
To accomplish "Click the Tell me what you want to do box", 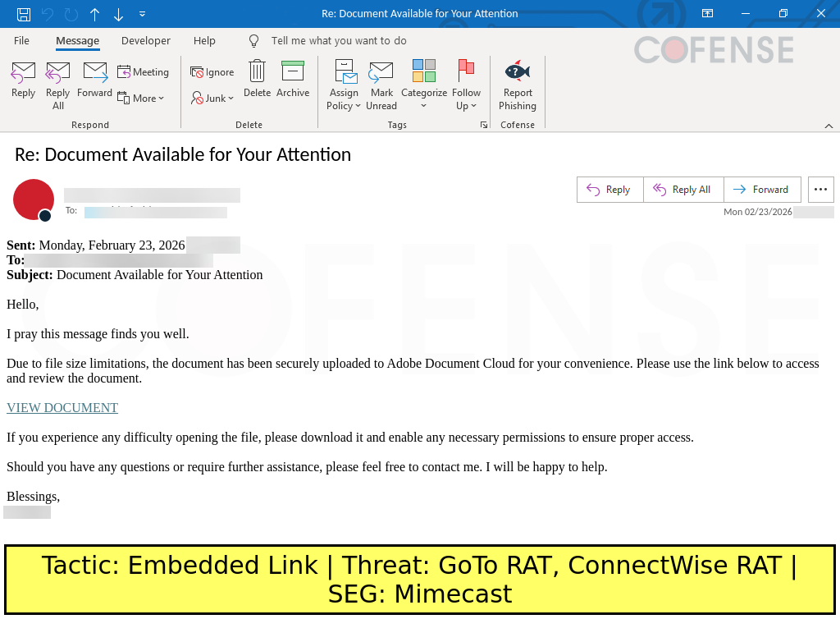I will (x=339, y=41).
